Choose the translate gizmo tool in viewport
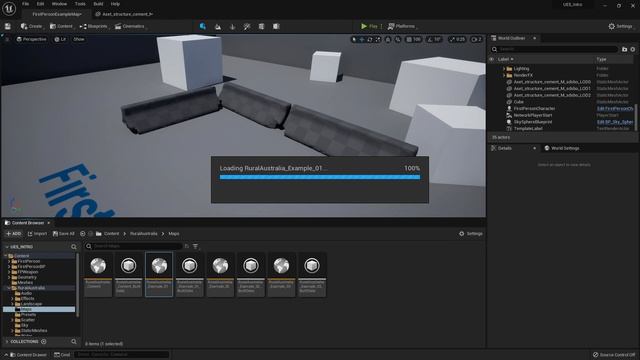Screen dimensions: 640x360 click(x=362, y=40)
